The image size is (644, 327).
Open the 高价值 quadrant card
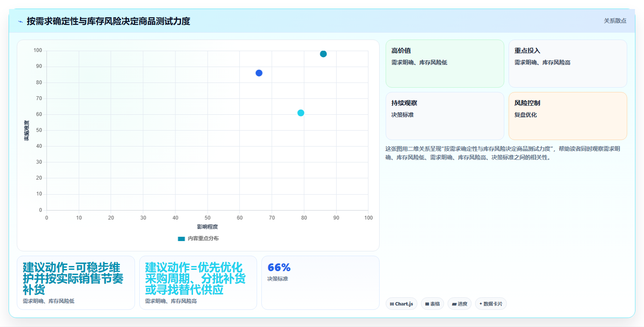(445, 64)
